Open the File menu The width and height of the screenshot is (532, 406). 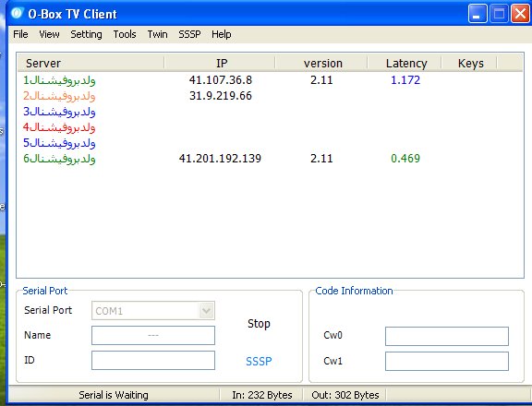[20, 34]
